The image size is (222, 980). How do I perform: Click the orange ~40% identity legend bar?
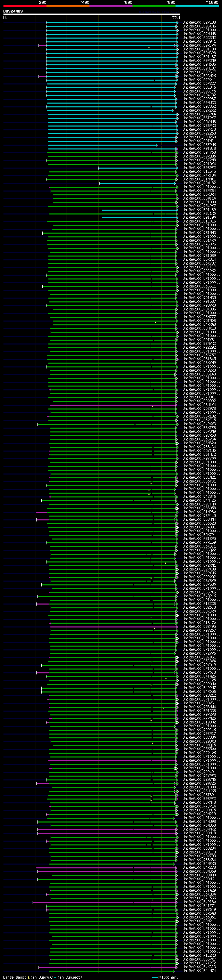(x=68, y=6)
